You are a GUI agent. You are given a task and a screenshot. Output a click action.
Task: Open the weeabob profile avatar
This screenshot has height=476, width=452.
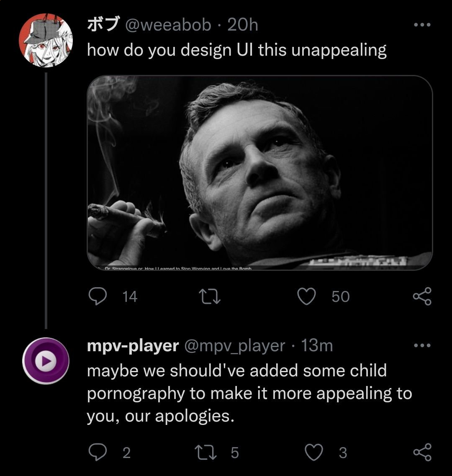point(46,41)
